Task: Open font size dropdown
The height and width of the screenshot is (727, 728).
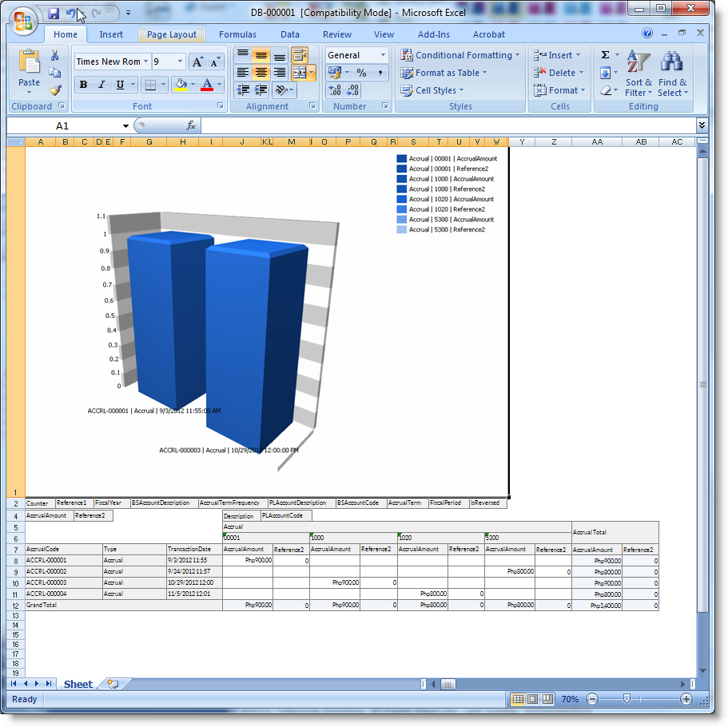Action: click(x=180, y=62)
